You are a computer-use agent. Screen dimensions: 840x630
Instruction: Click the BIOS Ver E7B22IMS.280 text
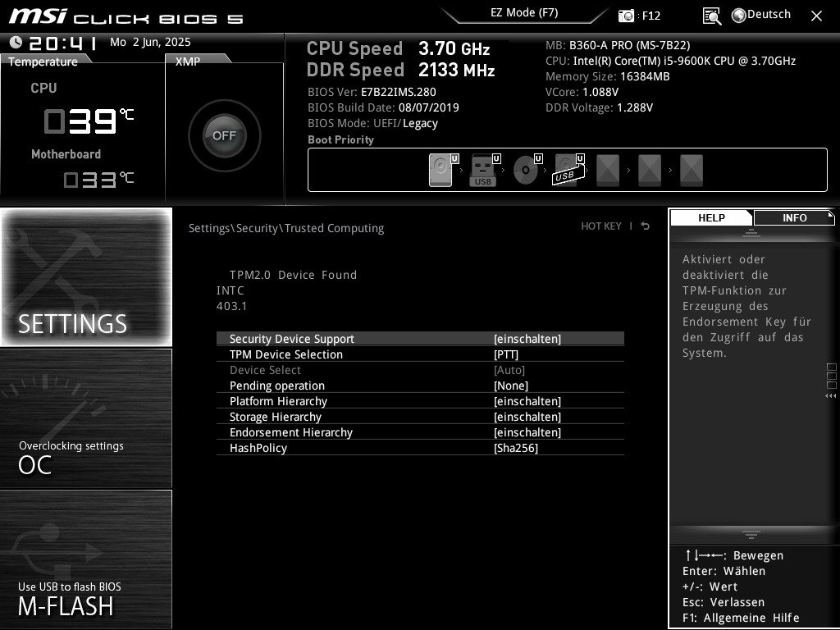click(372, 92)
